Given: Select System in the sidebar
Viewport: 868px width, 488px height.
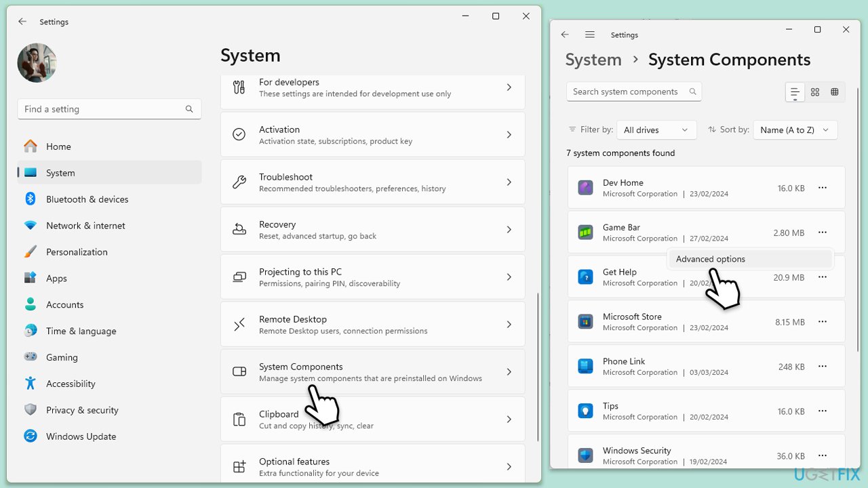Looking at the screenshot, I should coord(109,173).
